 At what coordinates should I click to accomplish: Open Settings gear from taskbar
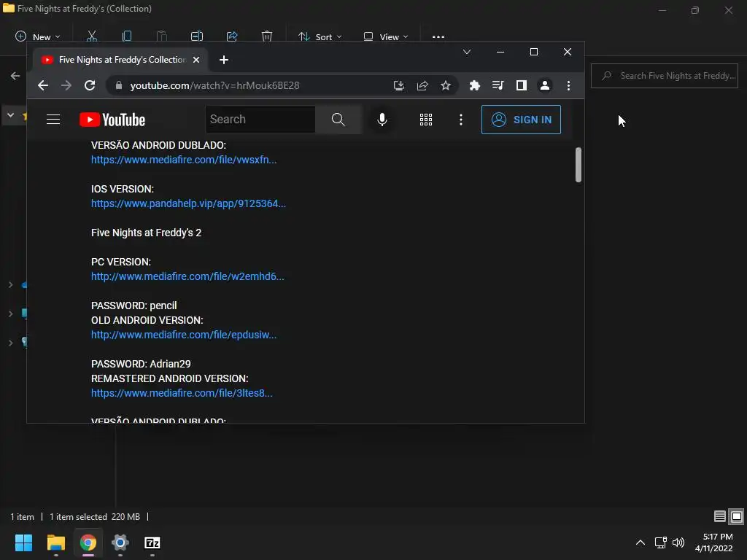pyautogui.click(x=120, y=542)
